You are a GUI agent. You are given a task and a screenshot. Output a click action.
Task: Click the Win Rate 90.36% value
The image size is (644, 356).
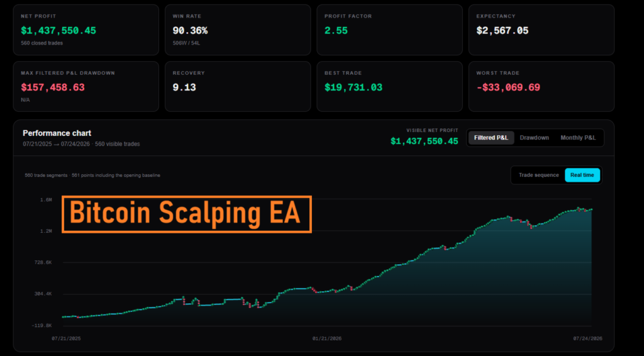pyautogui.click(x=190, y=30)
